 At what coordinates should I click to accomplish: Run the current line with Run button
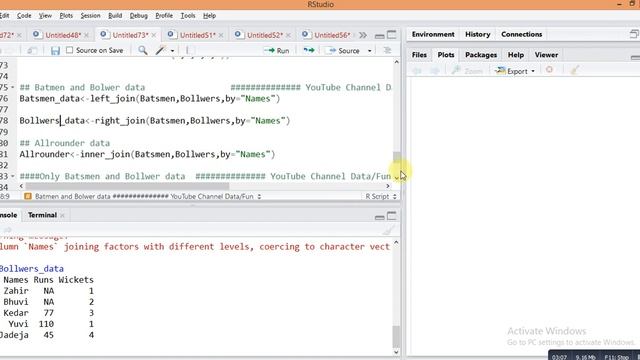click(277, 51)
